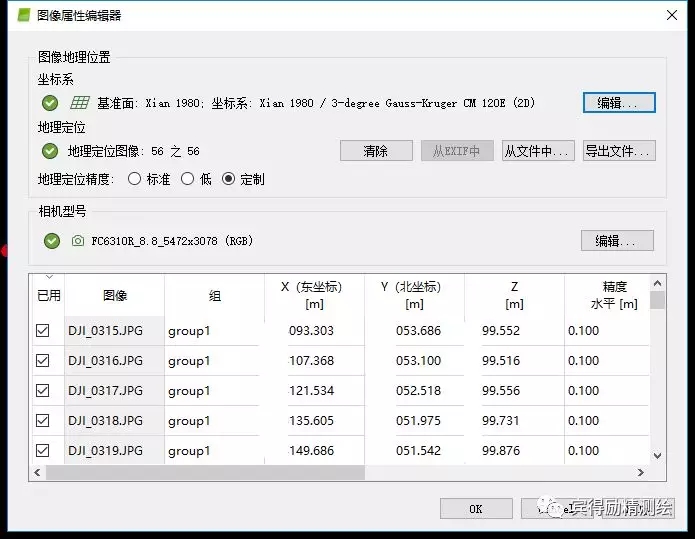Click the Z [m] column header
Image resolution: width=695 pixels, height=539 pixels.
click(514, 295)
